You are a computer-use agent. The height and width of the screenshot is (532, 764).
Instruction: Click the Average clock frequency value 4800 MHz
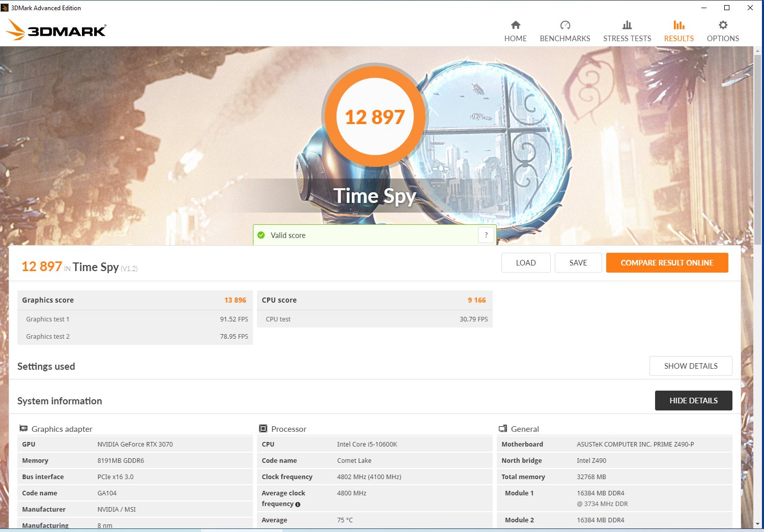[x=352, y=493]
